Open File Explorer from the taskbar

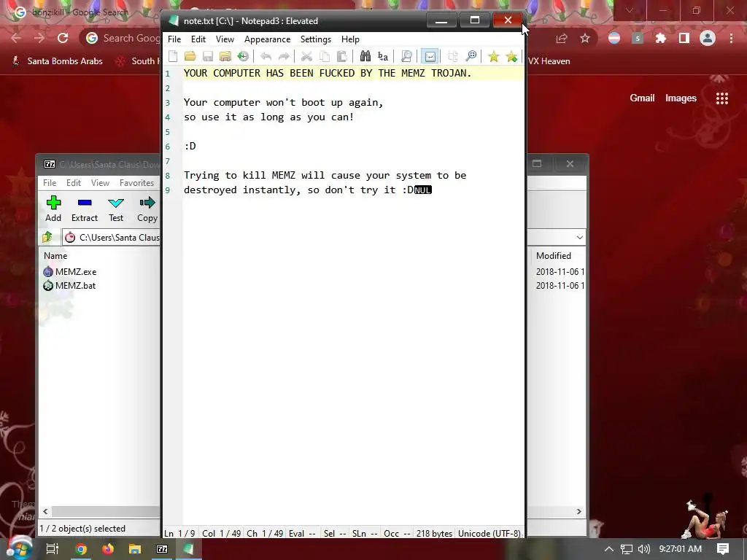135,549
